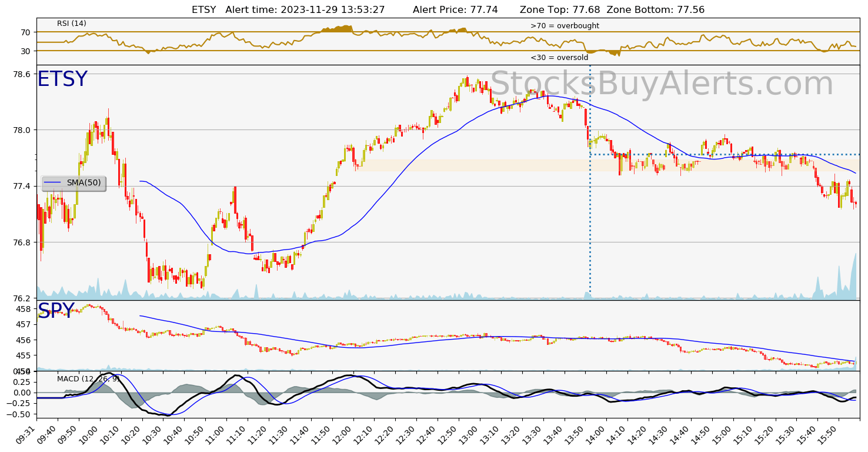Screen dimensions: 868x452
Task: Click the 77.4 price axis label
Action: pos(22,187)
